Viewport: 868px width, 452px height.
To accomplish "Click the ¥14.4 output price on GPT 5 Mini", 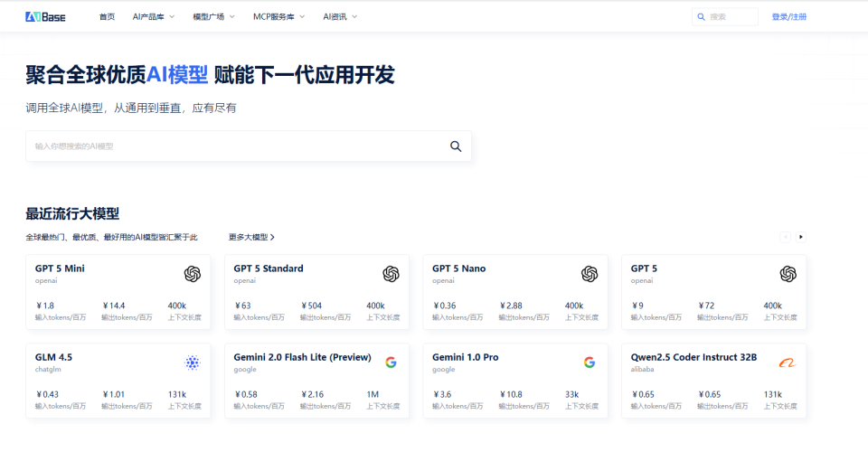I will coord(114,306).
